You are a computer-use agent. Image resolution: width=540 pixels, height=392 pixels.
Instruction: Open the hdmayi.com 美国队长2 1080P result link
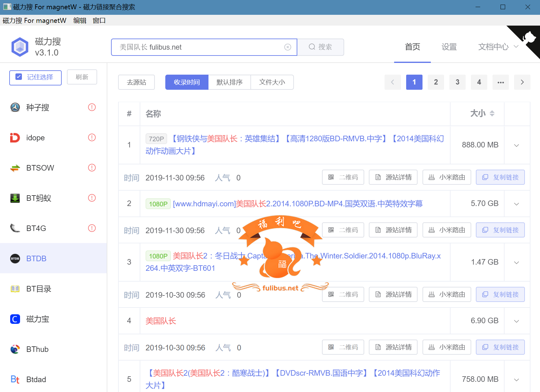pyautogui.click(x=298, y=204)
